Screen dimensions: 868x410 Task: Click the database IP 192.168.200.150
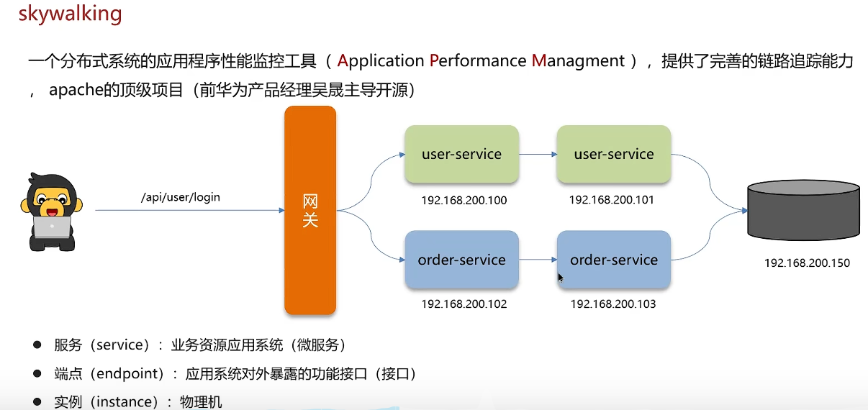point(807,263)
